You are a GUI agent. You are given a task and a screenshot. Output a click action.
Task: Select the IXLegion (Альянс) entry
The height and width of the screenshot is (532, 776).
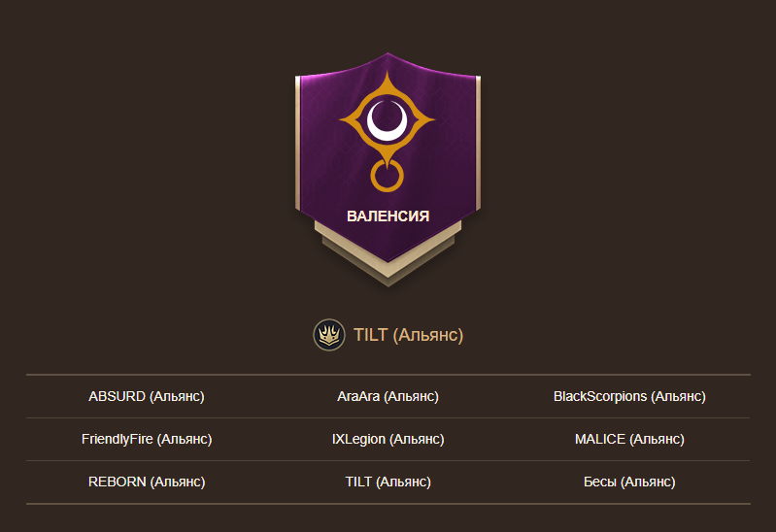point(388,439)
